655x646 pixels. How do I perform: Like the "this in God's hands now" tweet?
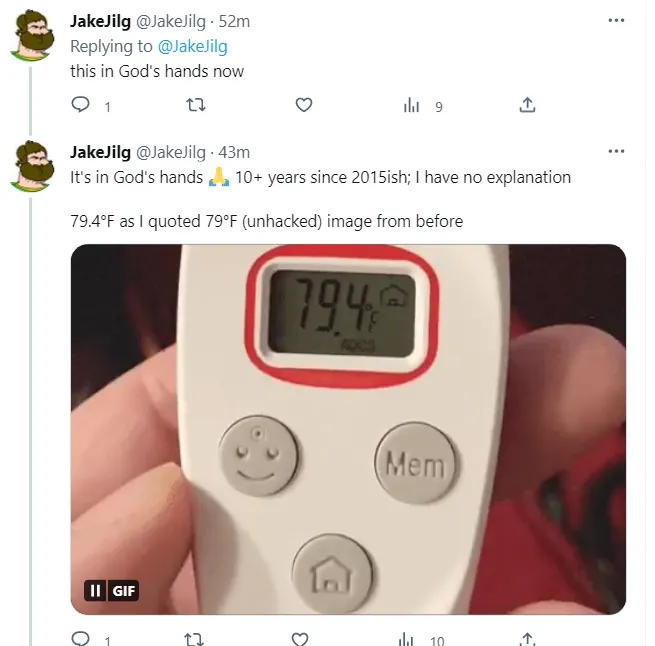click(304, 105)
